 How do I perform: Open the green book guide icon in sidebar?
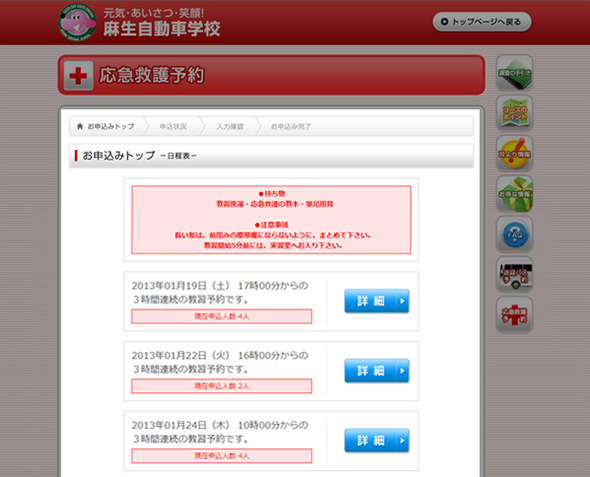(x=514, y=73)
